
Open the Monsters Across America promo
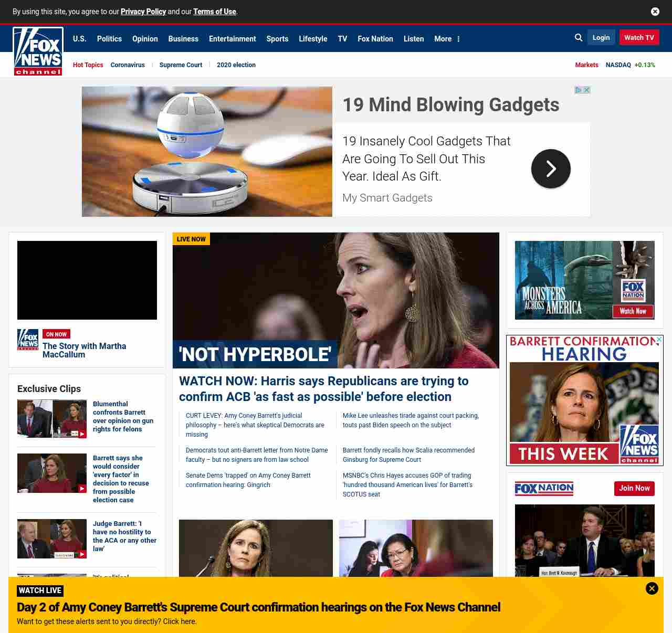(584, 280)
